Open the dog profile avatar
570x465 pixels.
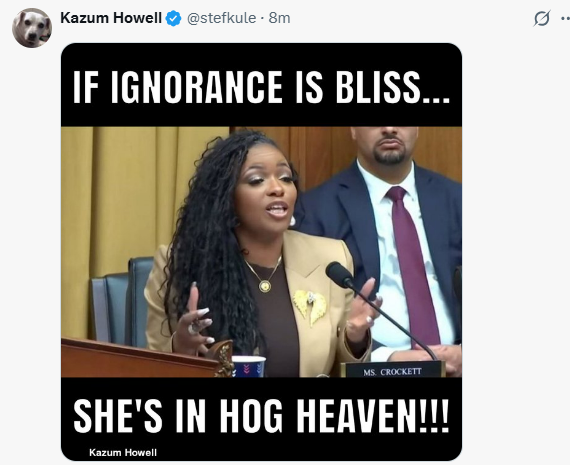(x=32, y=28)
